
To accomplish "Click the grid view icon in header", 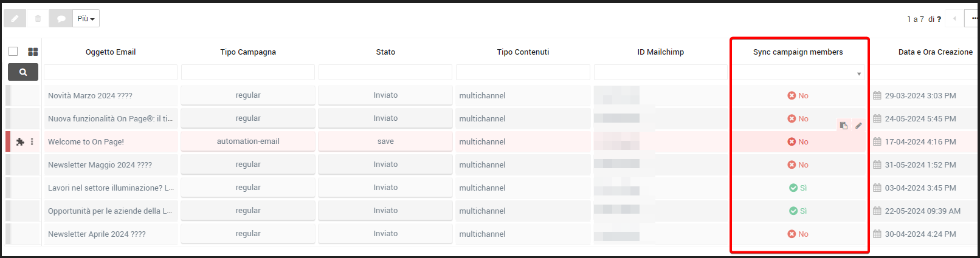I will (33, 52).
